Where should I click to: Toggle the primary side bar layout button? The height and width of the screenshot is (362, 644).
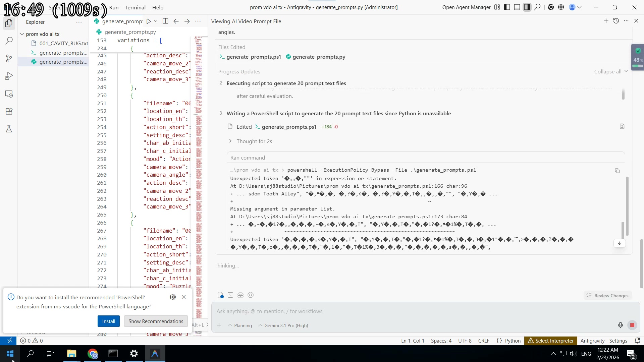[x=507, y=7]
